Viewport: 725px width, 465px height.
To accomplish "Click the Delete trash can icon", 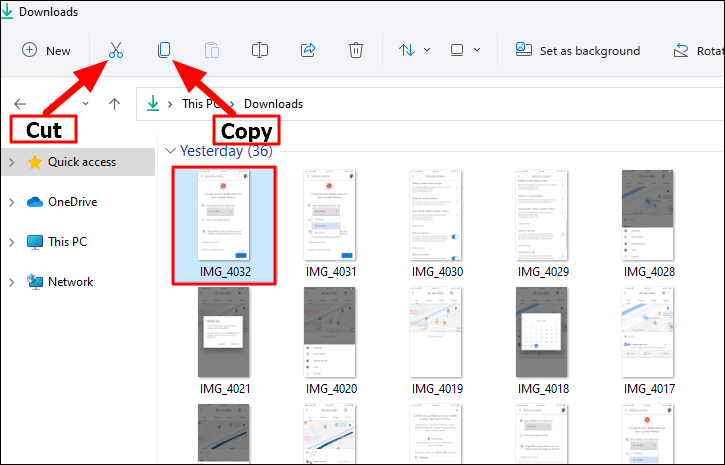I will [356, 50].
